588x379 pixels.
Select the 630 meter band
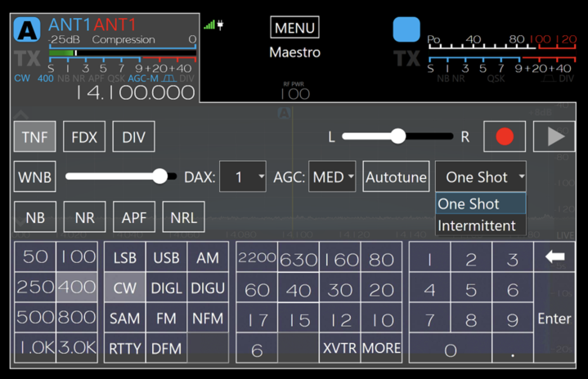click(298, 257)
